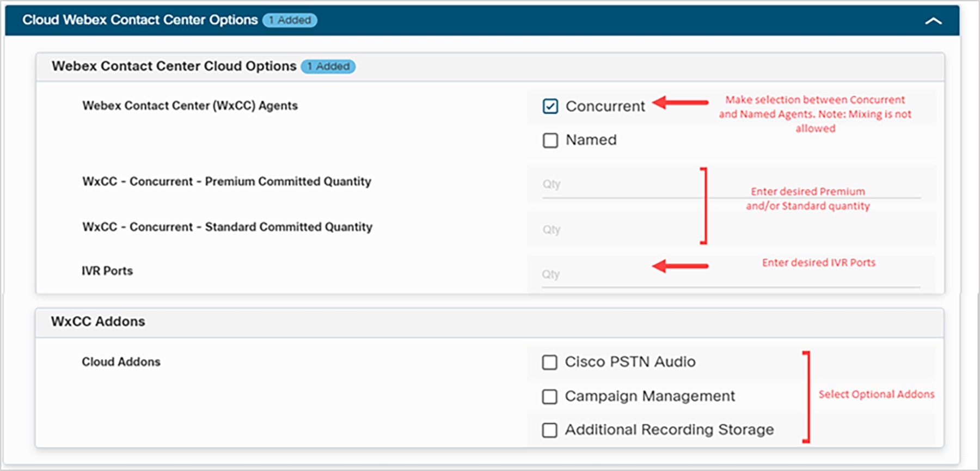Enable the Campaign Management addon
This screenshot has width=980, height=471.
click(550, 396)
